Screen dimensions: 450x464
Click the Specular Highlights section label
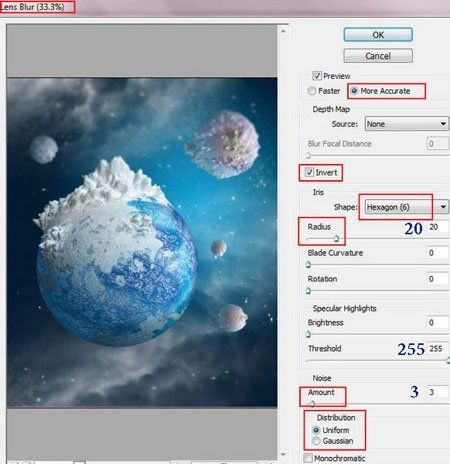344,308
